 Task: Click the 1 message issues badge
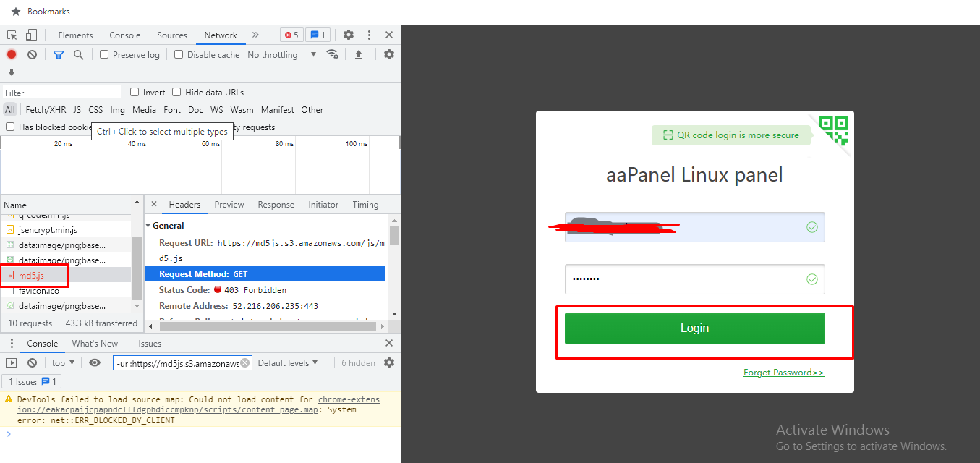click(318, 35)
